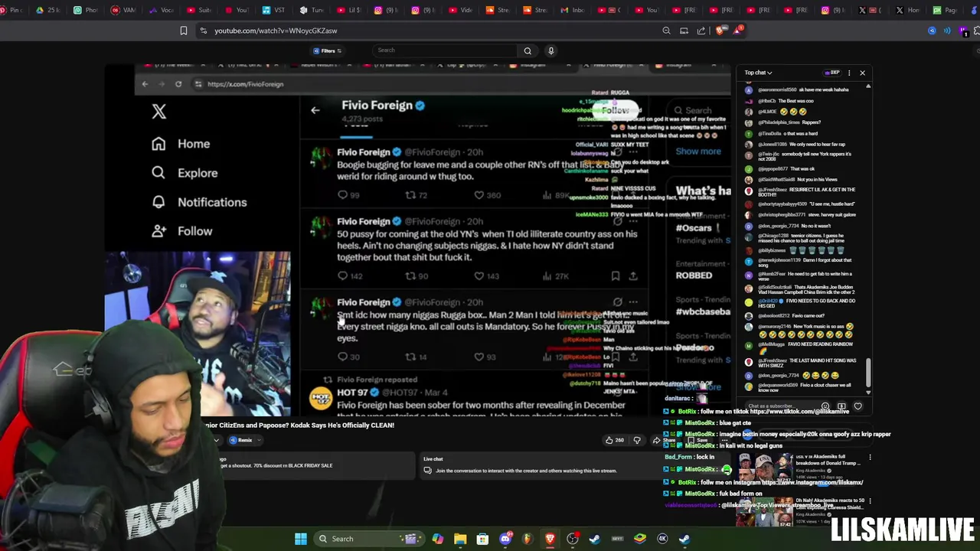Screen dimensions: 980x551
Task: Open the Brave Rewards triangle icon
Action: pos(737,31)
